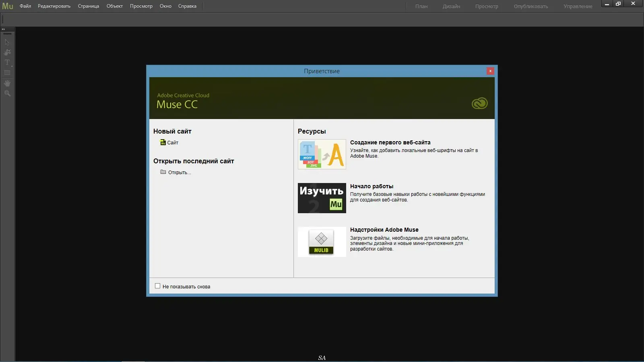Switch to the Дизайн workspace tab

tap(451, 6)
